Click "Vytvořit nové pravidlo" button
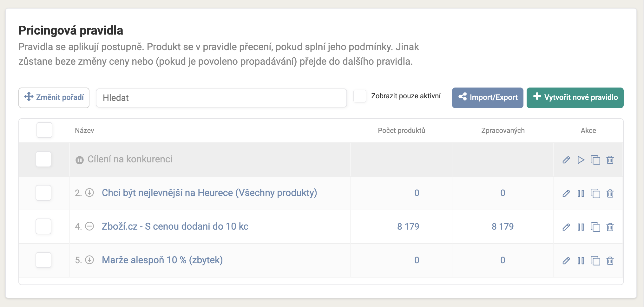644x307 pixels. click(575, 98)
